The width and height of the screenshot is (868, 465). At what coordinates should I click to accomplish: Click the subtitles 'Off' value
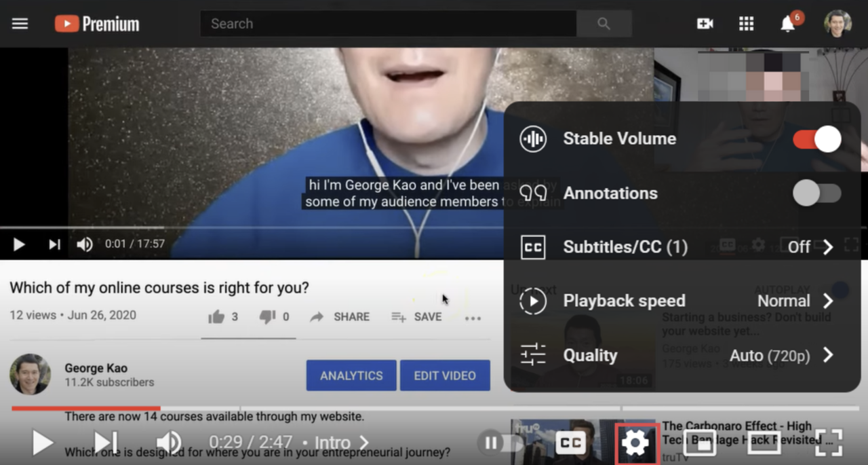(x=799, y=247)
